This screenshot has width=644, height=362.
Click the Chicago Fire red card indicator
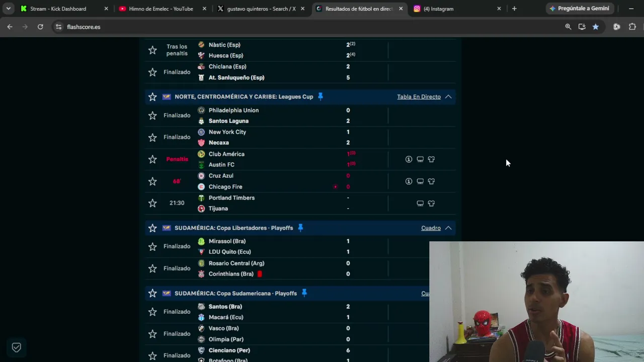pyautogui.click(x=335, y=187)
